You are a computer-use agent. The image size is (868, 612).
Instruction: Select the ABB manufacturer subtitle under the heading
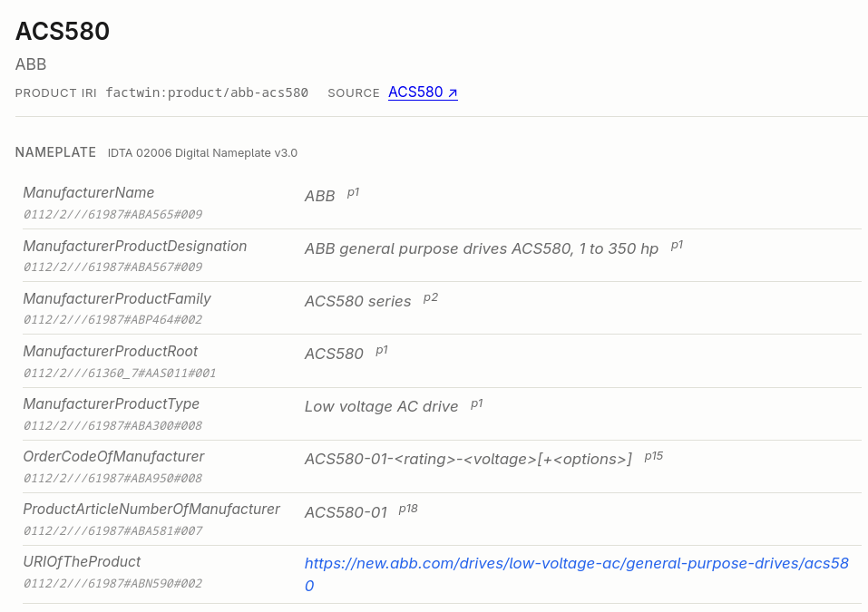point(31,64)
